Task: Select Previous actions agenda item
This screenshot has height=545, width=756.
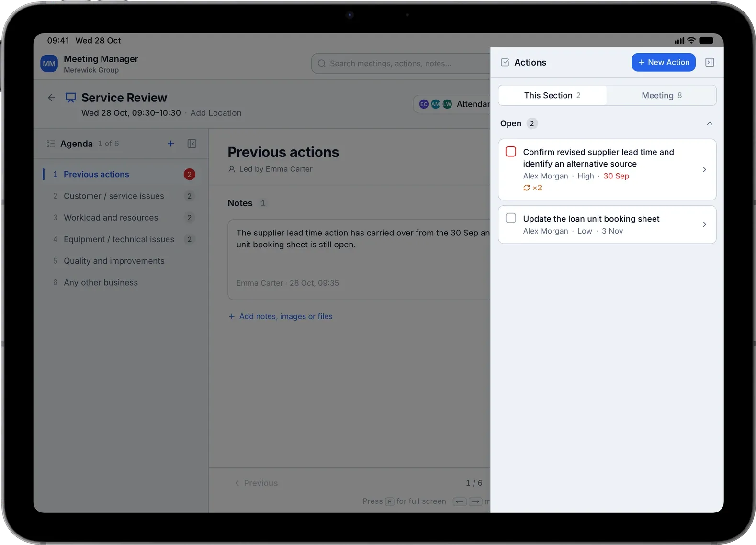Action: (x=121, y=174)
